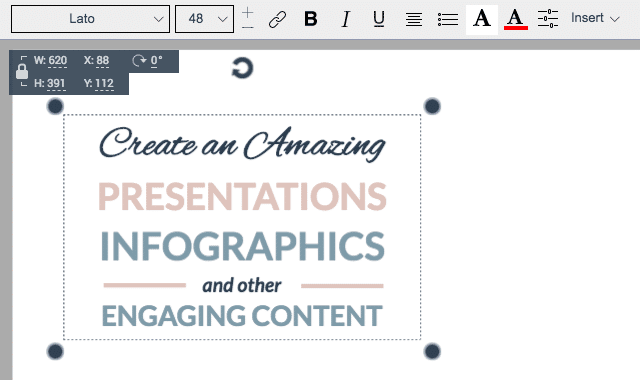Open text alignment options

[x=413, y=19]
